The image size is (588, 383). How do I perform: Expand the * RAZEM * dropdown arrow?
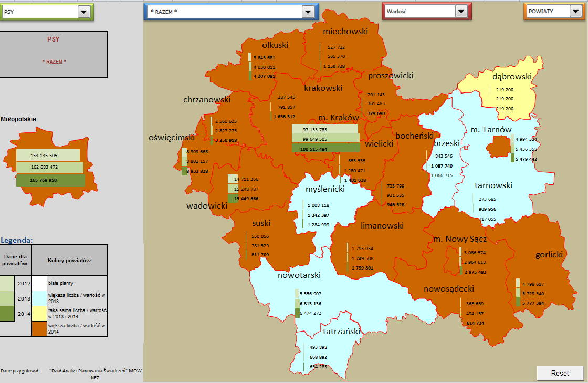[308, 12]
